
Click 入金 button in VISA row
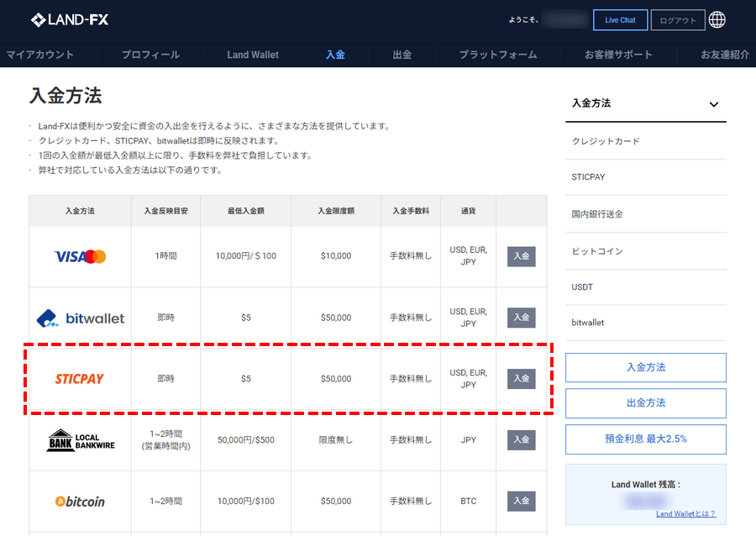521,256
